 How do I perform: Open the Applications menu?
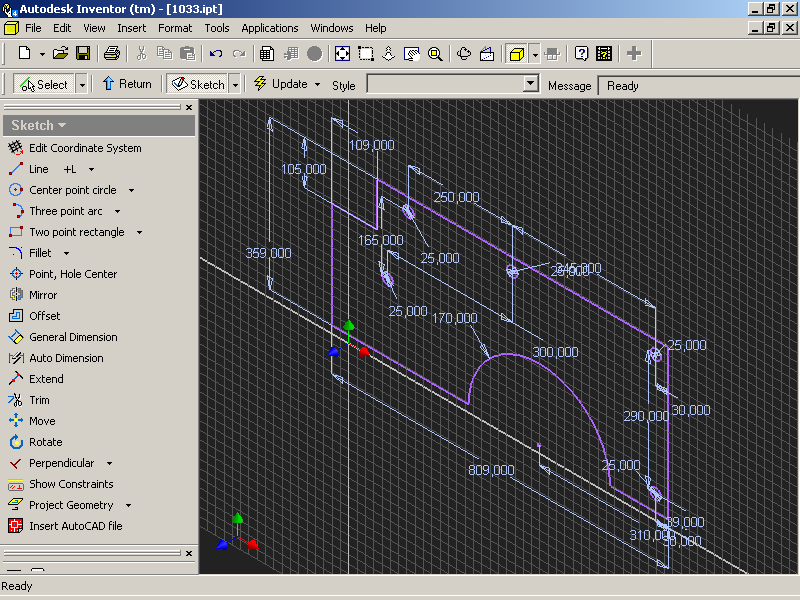(x=270, y=28)
